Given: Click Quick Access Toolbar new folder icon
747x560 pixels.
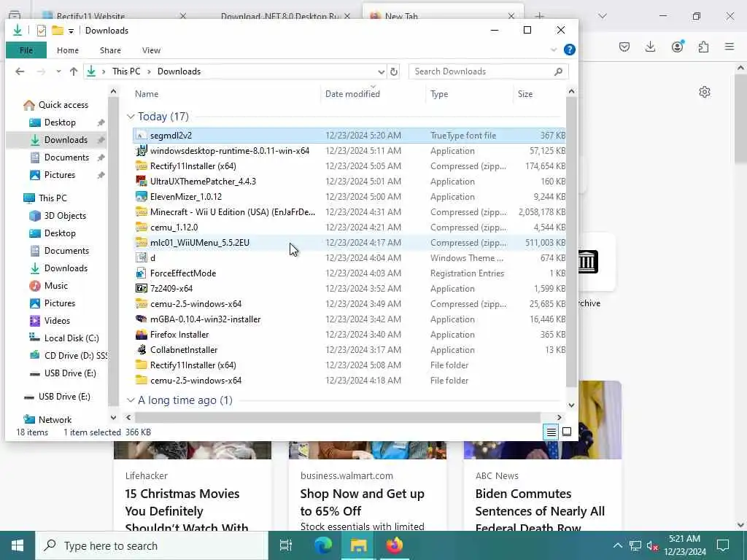Looking at the screenshot, I should (x=58, y=31).
